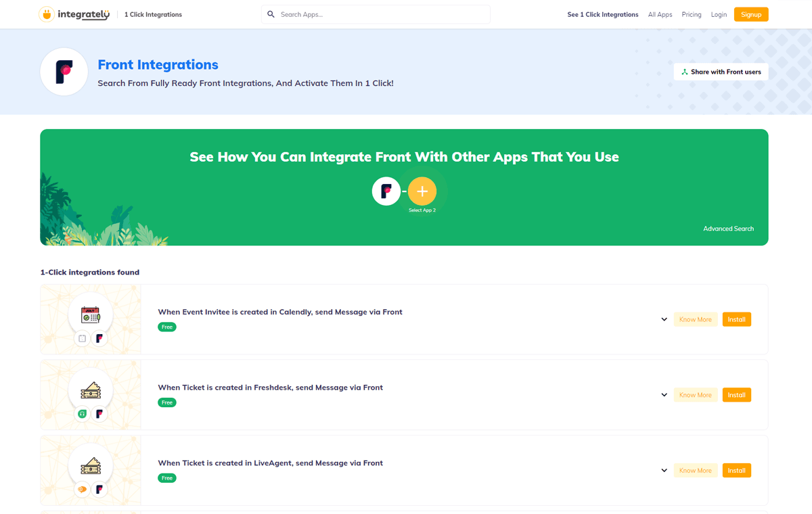Image resolution: width=812 pixels, height=514 pixels.
Task: Open All Apps in top navigation
Action: click(660, 14)
